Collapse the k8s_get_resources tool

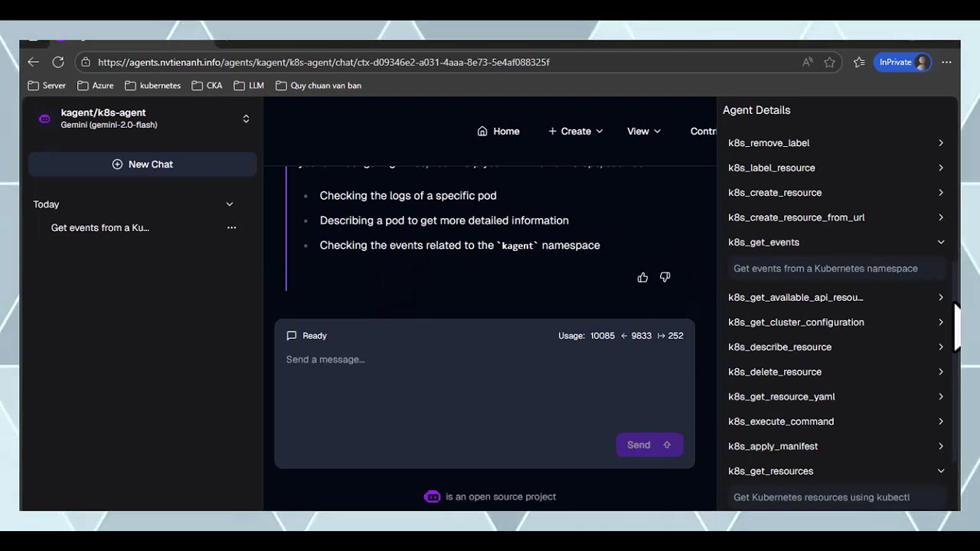point(836,471)
